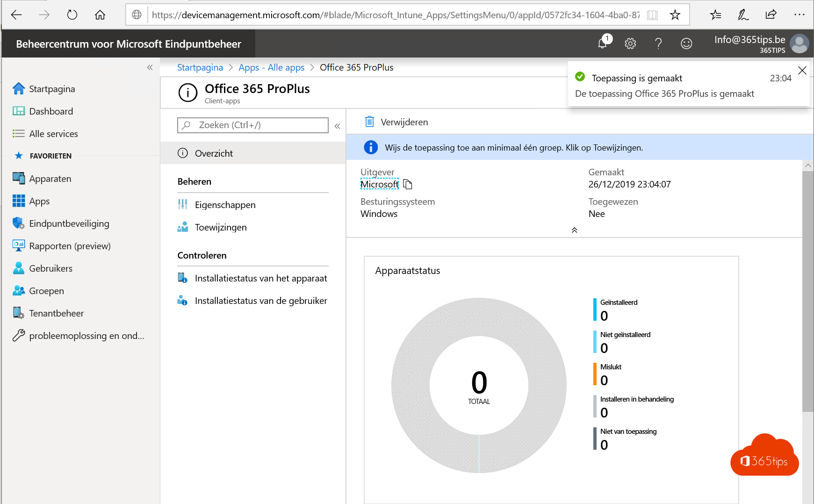Click Apps - Alle apps breadcrumb link
This screenshot has width=814, height=504.
pos(271,67)
